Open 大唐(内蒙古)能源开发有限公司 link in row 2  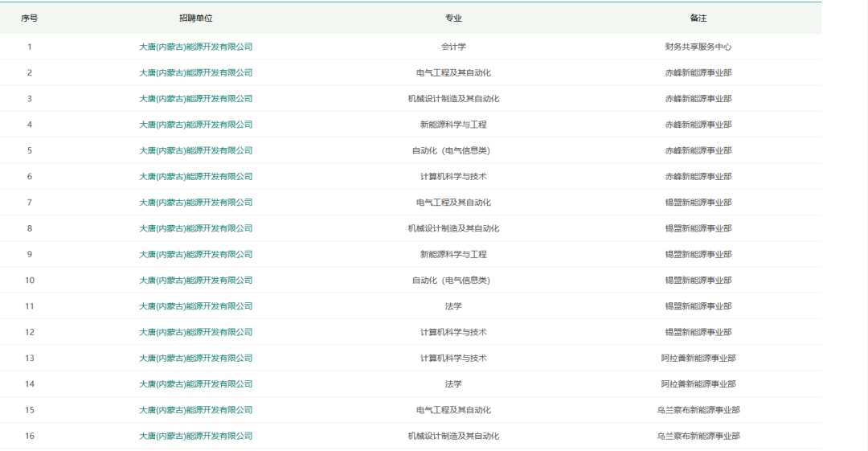point(195,73)
